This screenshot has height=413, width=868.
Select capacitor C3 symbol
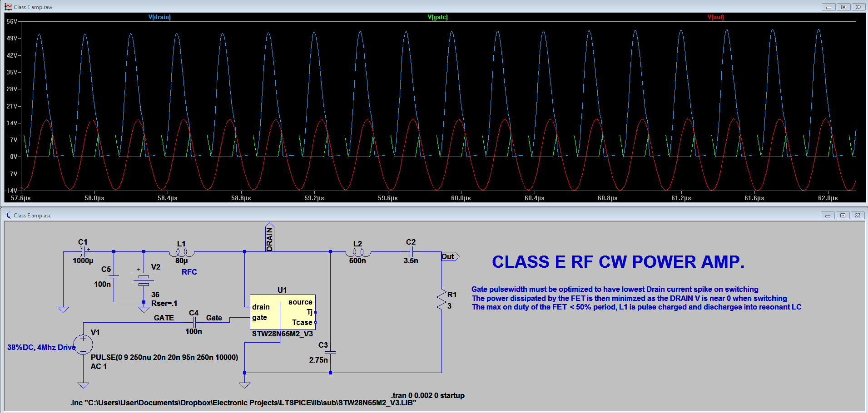(x=331, y=353)
